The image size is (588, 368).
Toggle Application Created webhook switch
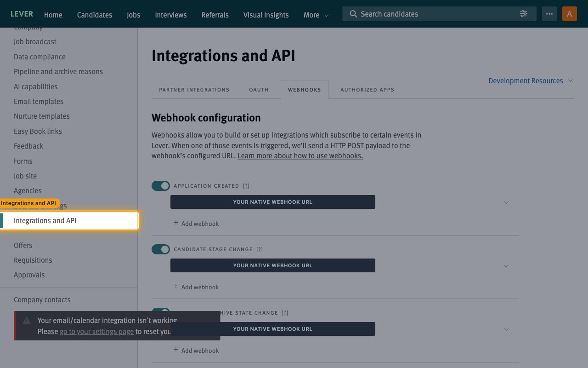coord(161,186)
